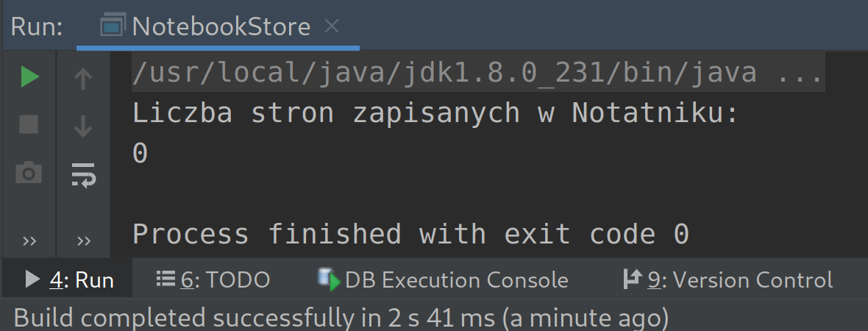This screenshot has width=868, height=331.
Task: Click the camera Dump Threads icon
Action: [x=29, y=174]
